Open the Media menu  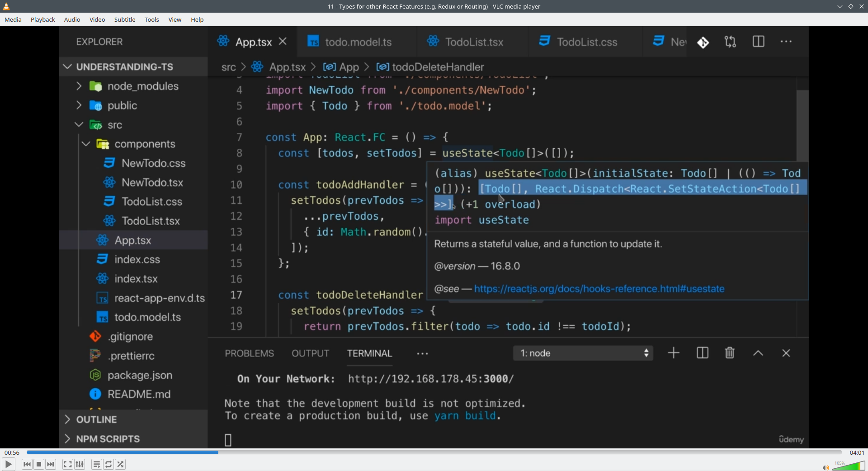pos(13,20)
